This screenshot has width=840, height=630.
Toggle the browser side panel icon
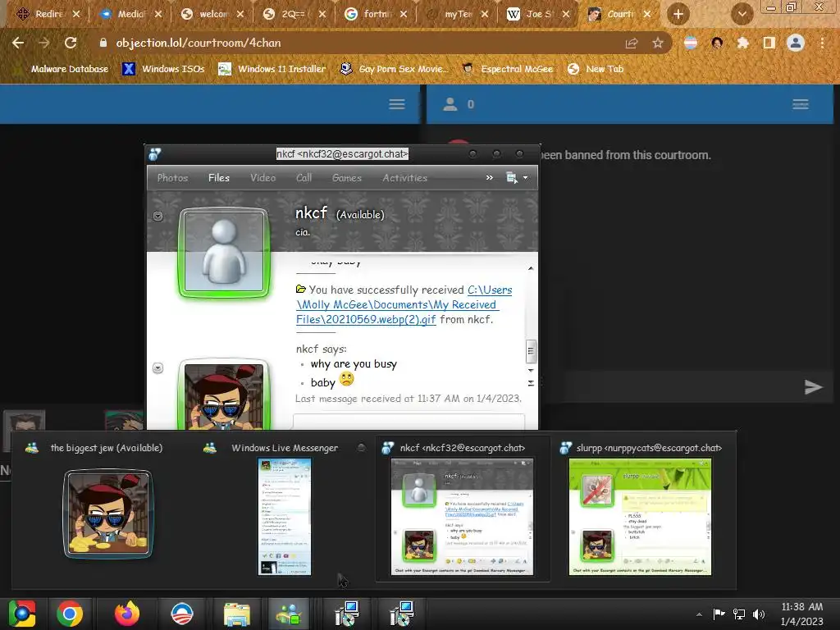[769, 43]
